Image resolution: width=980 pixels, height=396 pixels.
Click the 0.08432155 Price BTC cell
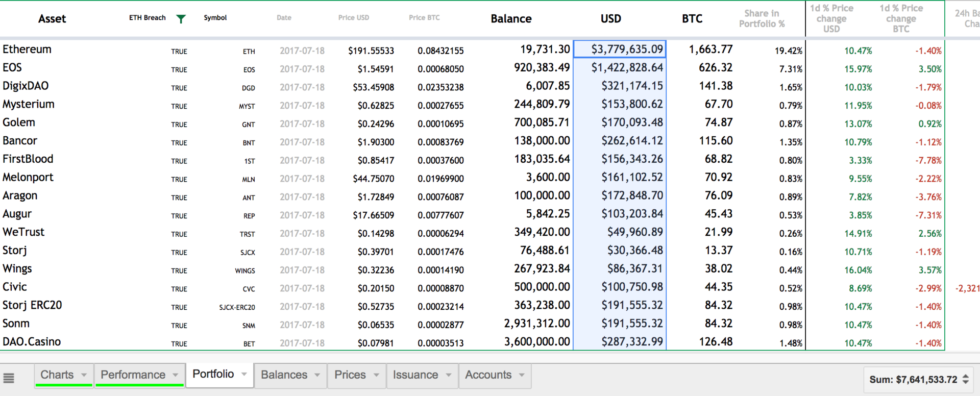pos(440,51)
